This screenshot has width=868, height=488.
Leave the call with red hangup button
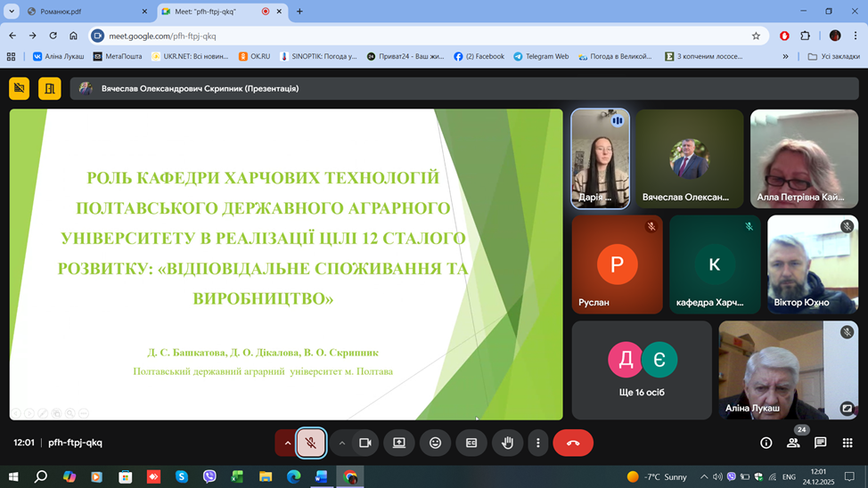573,443
